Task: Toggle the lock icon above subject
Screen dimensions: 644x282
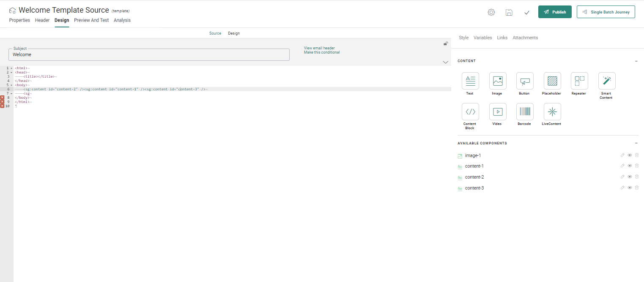Action: pos(445,43)
